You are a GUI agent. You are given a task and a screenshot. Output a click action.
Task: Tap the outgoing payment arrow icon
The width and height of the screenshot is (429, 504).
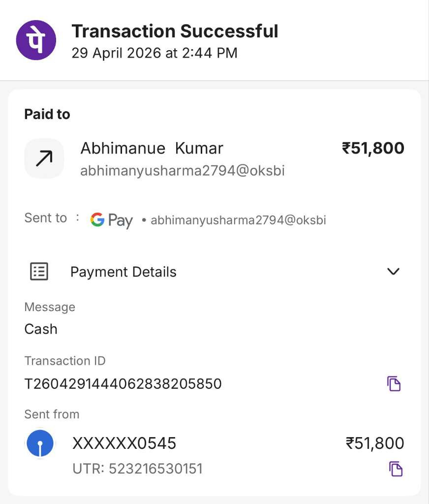pos(44,158)
